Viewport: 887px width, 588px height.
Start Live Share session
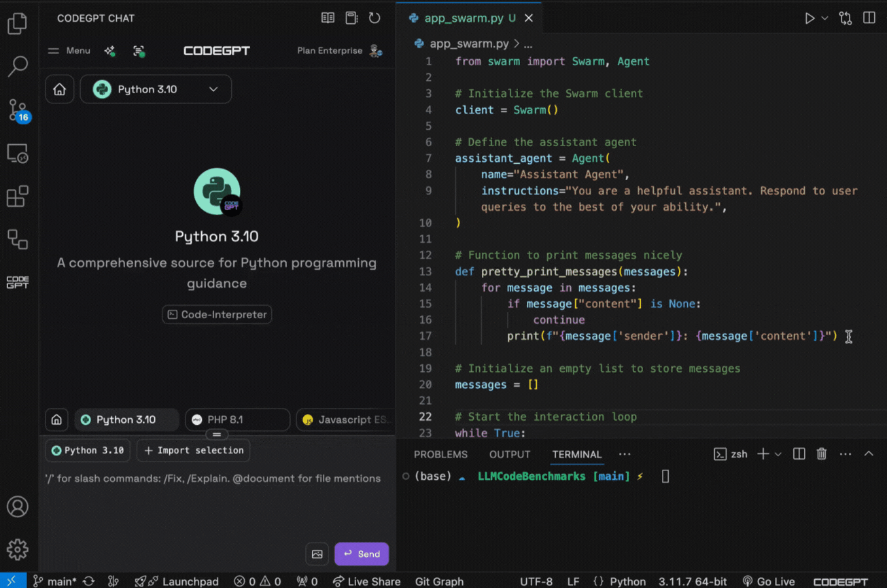pos(367,581)
